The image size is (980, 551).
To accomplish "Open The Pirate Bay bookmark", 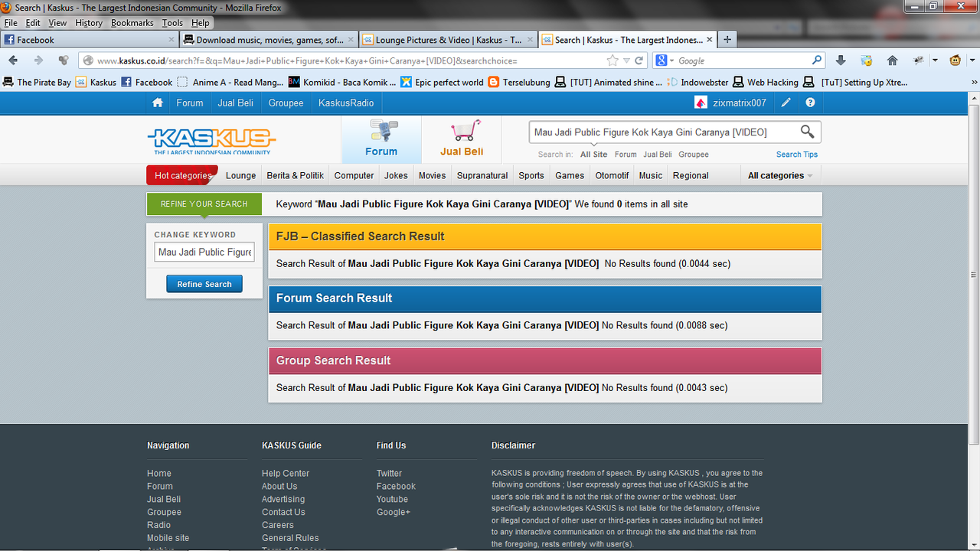I will [x=38, y=82].
